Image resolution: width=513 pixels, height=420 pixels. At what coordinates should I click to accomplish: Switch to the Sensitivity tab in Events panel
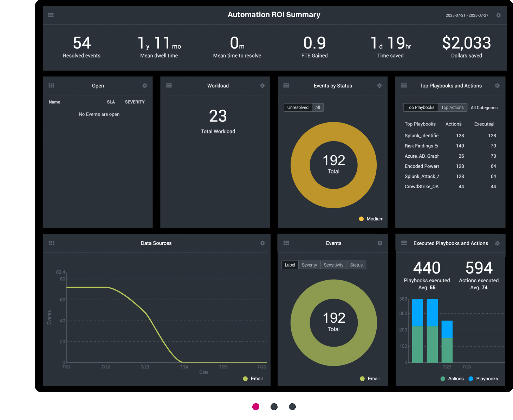333,264
